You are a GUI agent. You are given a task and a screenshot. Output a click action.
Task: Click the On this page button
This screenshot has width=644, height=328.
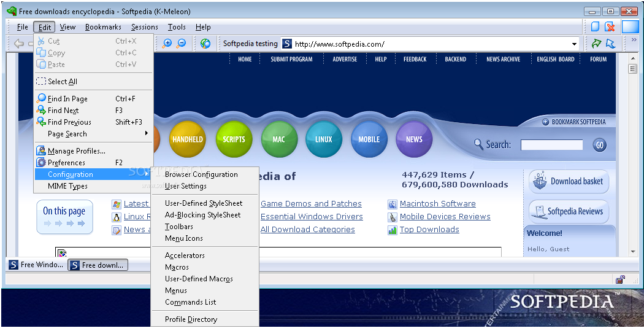coord(64,217)
